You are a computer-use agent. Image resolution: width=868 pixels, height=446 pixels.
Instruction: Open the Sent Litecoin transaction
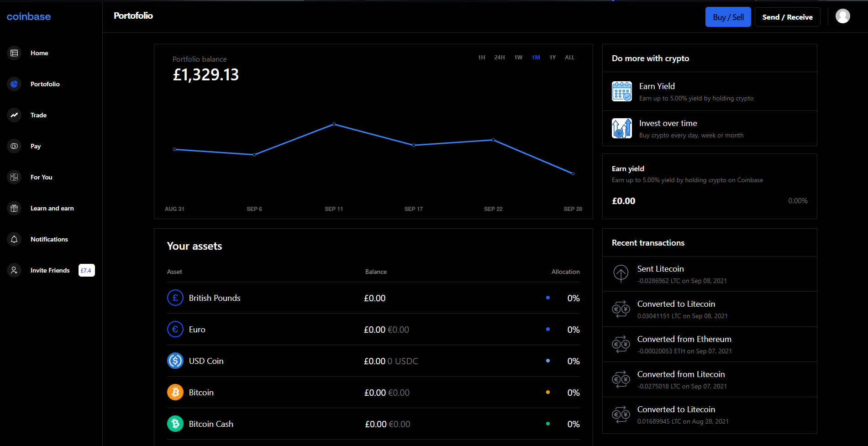pyautogui.click(x=710, y=274)
